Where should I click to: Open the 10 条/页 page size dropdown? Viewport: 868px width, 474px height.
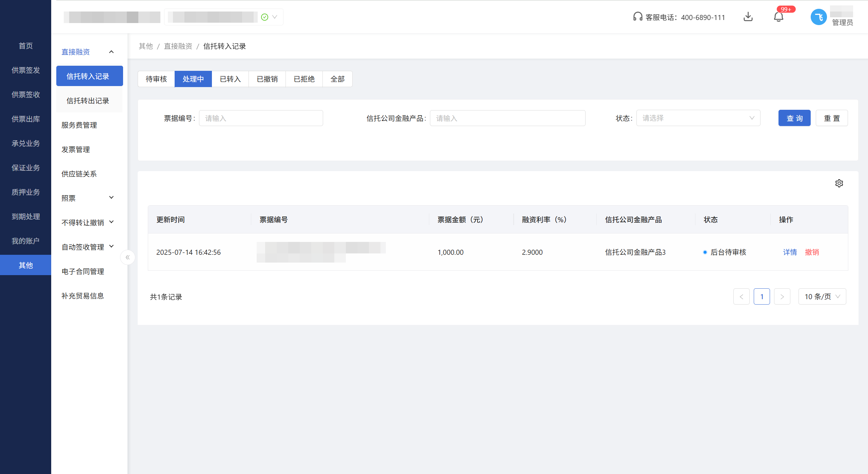point(822,297)
